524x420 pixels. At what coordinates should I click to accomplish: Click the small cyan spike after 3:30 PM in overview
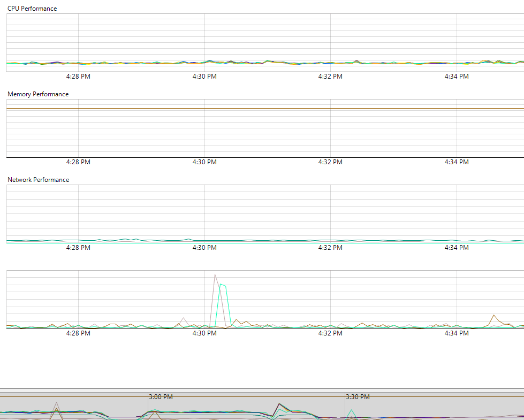[x=351, y=410]
